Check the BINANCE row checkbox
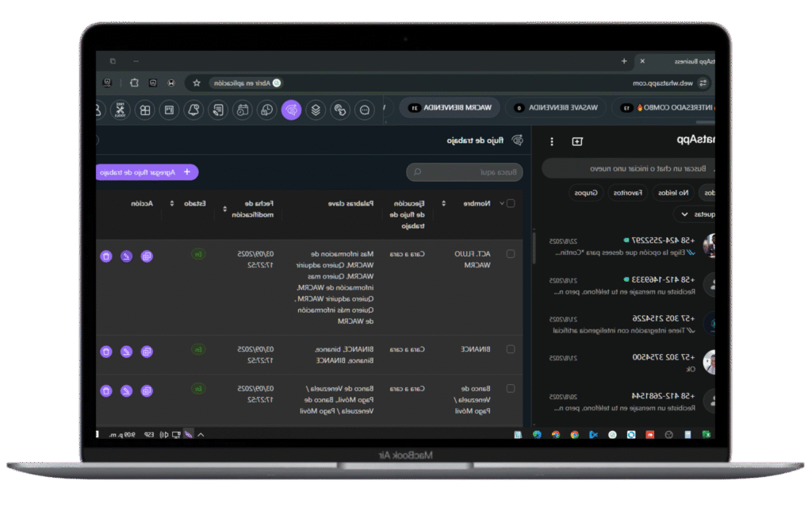The height and width of the screenshot is (508, 812). click(x=511, y=348)
